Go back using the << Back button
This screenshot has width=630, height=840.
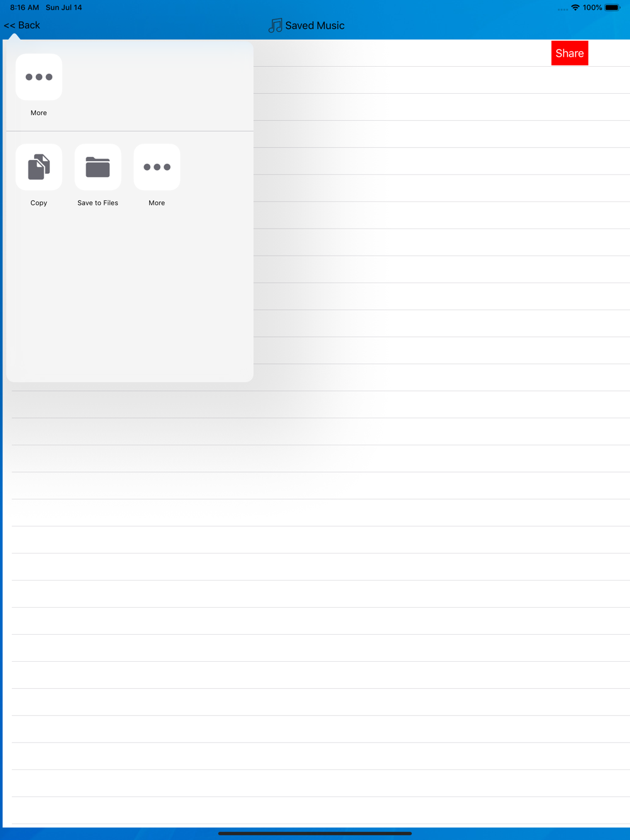[22, 25]
